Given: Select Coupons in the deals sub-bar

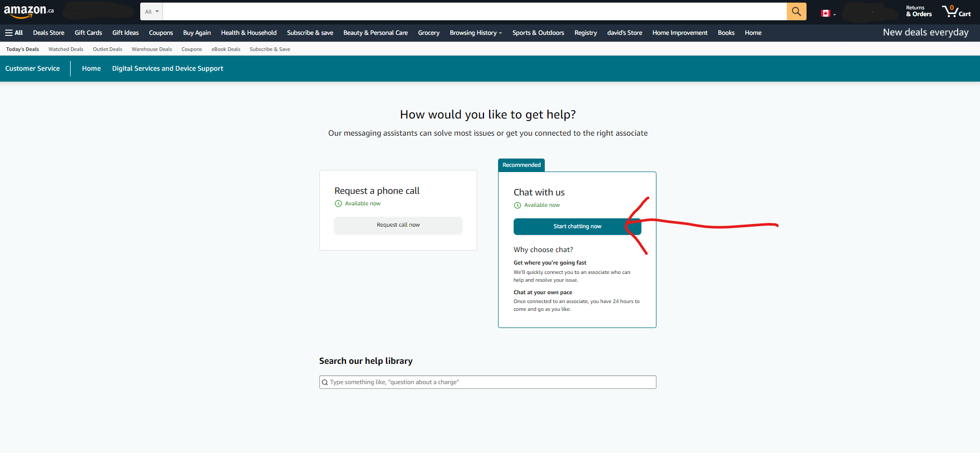Looking at the screenshot, I should click(192, 49).
